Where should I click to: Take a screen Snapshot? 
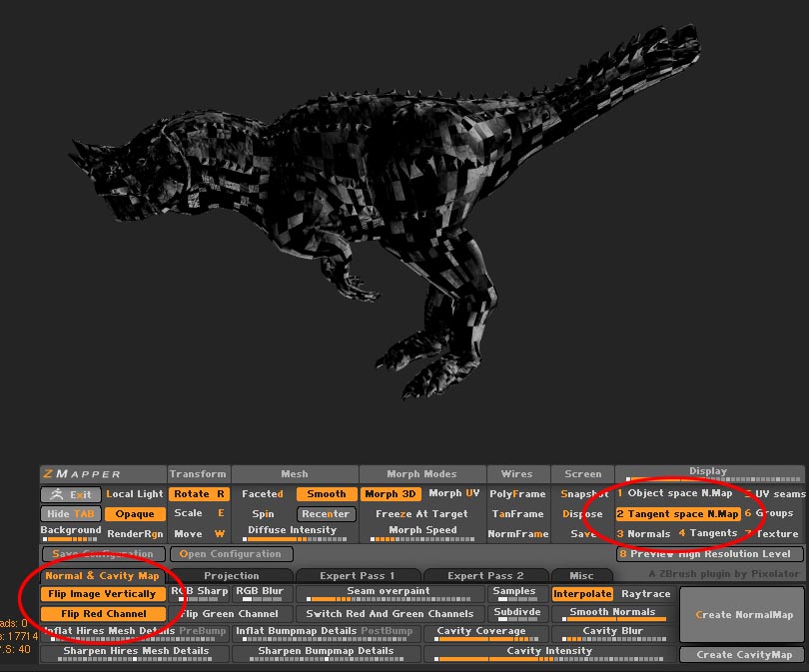tap(583, 494)
